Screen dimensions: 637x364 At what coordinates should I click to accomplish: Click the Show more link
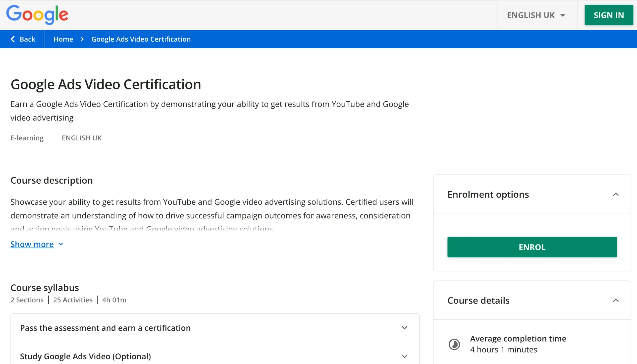tap(32, 244)
